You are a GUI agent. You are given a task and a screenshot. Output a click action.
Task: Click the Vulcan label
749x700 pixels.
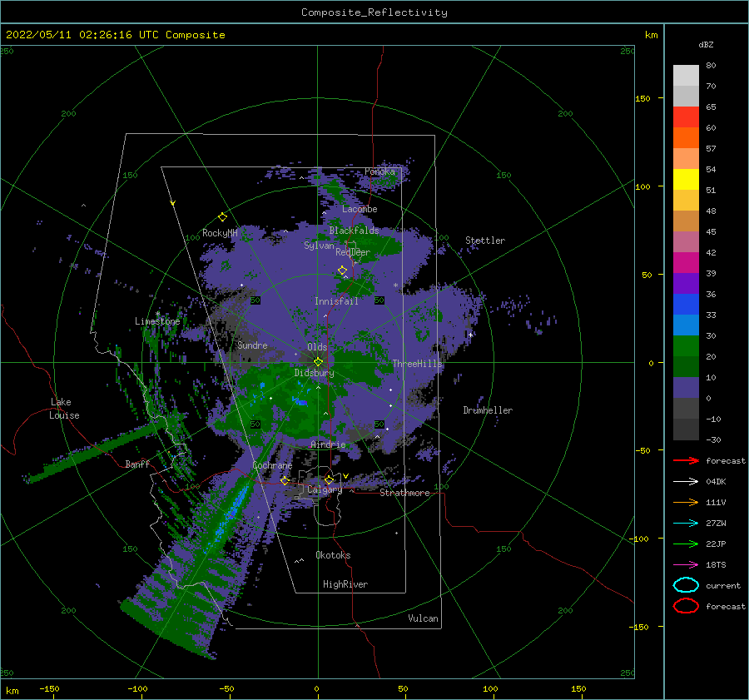coord(423,618)
